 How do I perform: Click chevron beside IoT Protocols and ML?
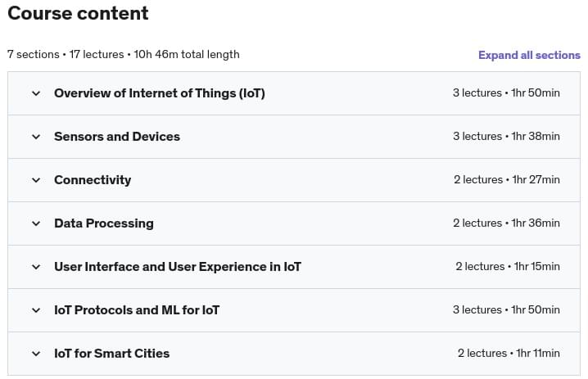pos(36,310)
